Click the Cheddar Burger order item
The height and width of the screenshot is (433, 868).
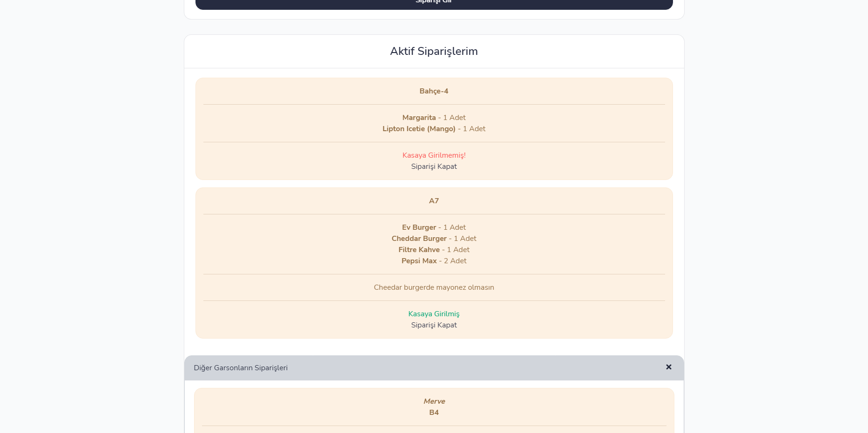(x=434, y=239)
